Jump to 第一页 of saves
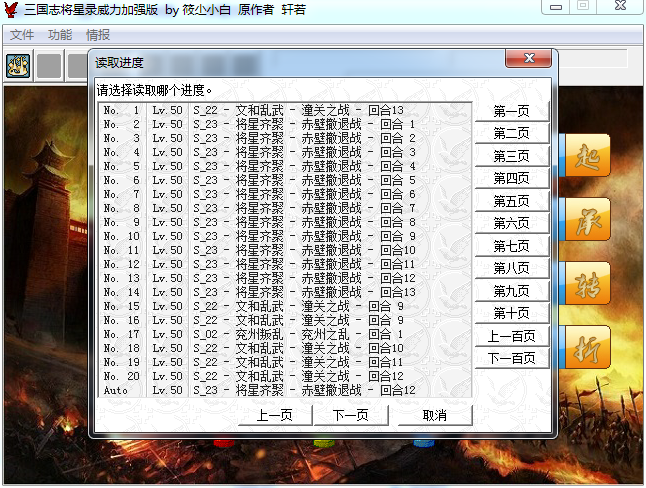The image size is (646, 488). tap(512, 111)
